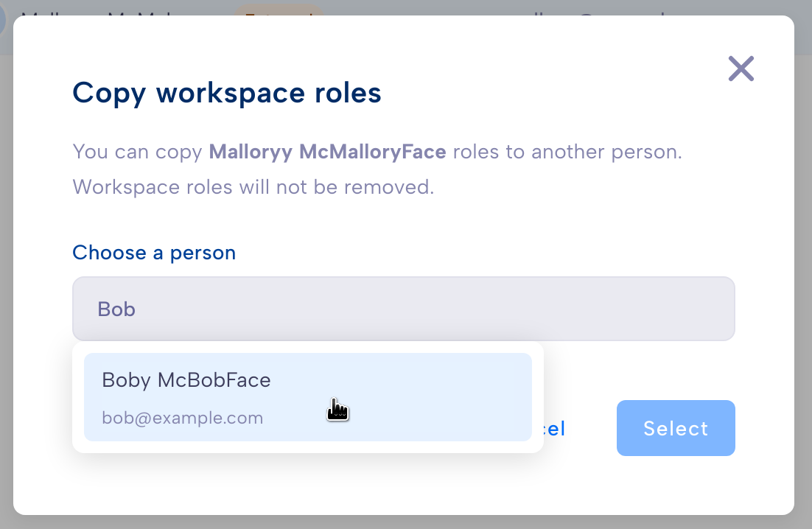Click the dimmed backdrop below the dialog
This screenshot has width=812, height=529.
click(406, 522)
